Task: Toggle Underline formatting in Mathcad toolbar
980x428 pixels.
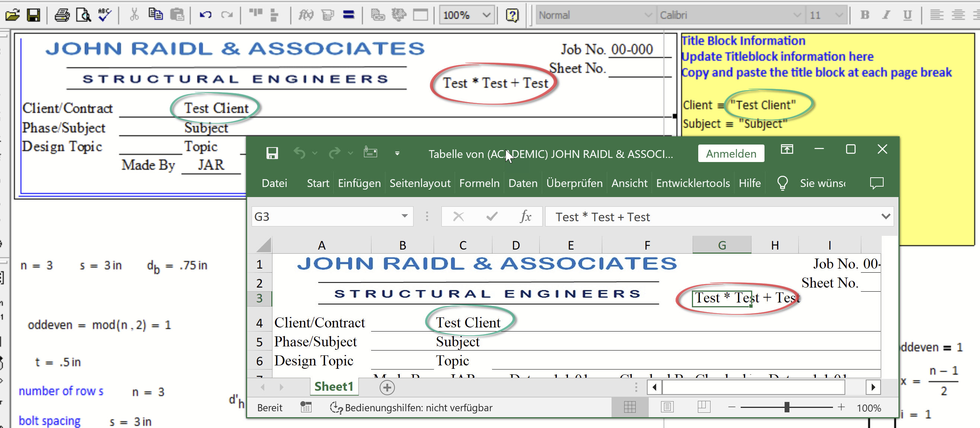Action: tap(907, 15)
